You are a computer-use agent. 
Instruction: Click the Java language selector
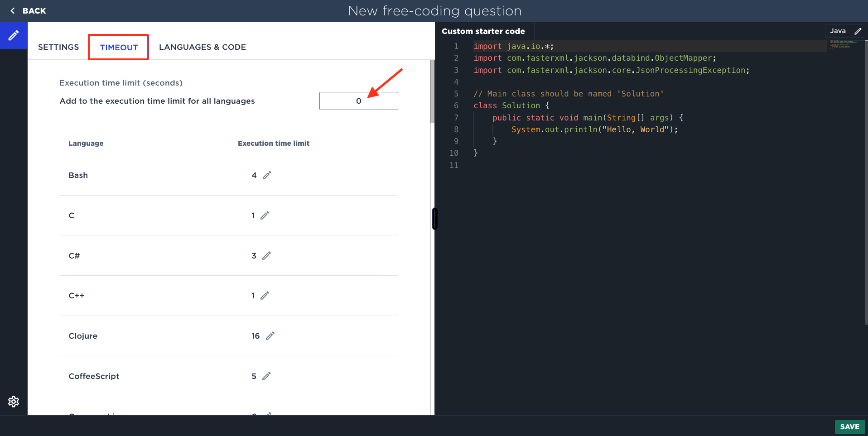point(838,31)
